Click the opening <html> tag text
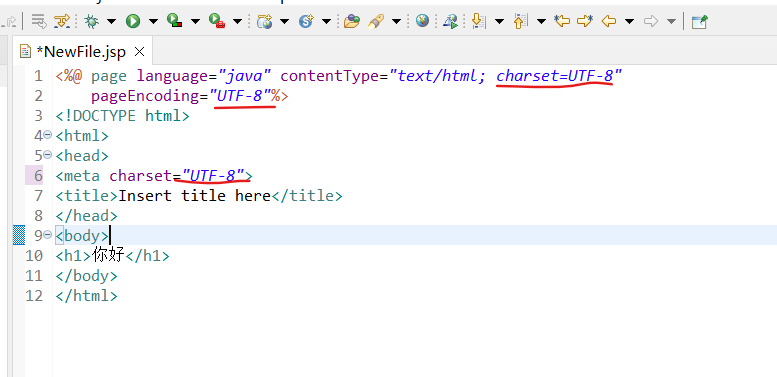The image size is (777, 377). tap(82, 136)
